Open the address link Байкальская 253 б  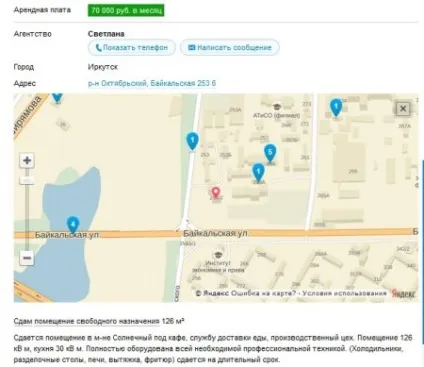coord(152,83)
